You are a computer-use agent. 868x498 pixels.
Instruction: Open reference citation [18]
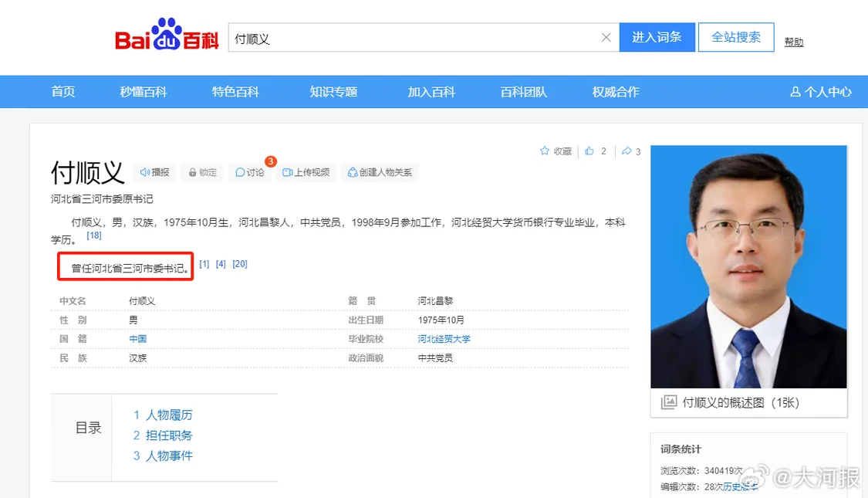(94, 235)
